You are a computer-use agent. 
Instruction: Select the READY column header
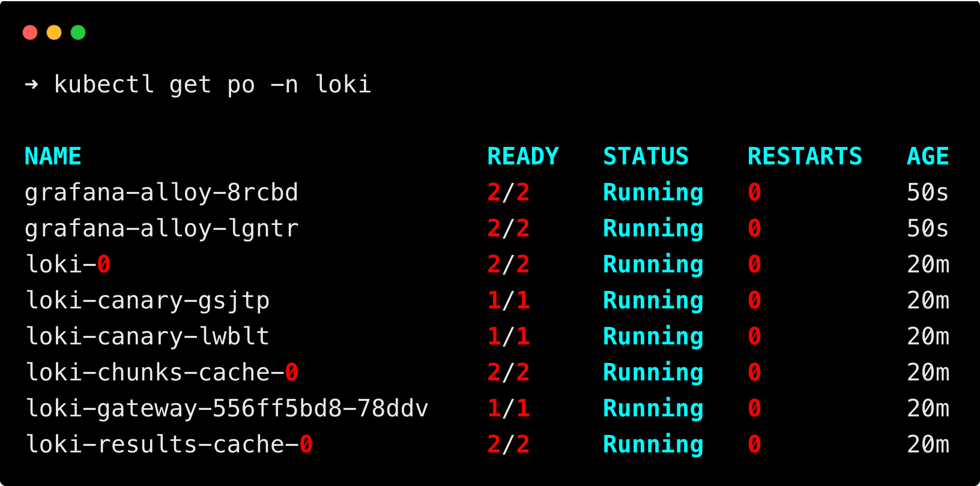(523, 157)
